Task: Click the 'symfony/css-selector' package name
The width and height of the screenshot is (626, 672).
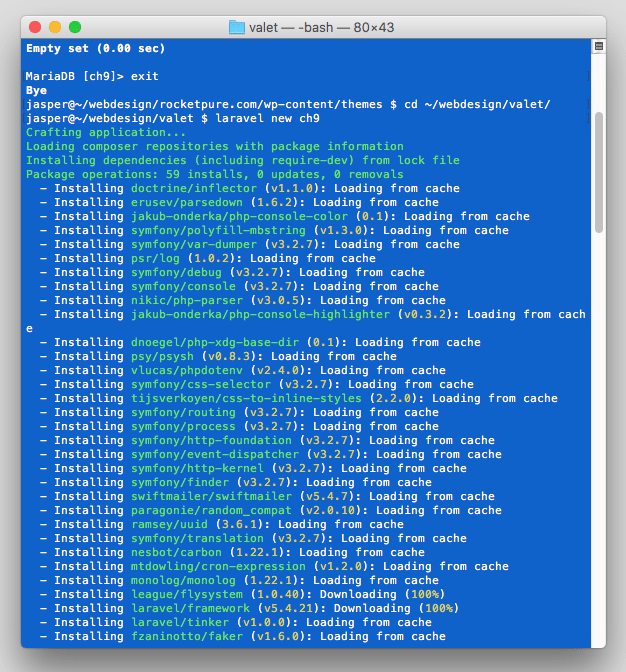Action: click(201, 384)
